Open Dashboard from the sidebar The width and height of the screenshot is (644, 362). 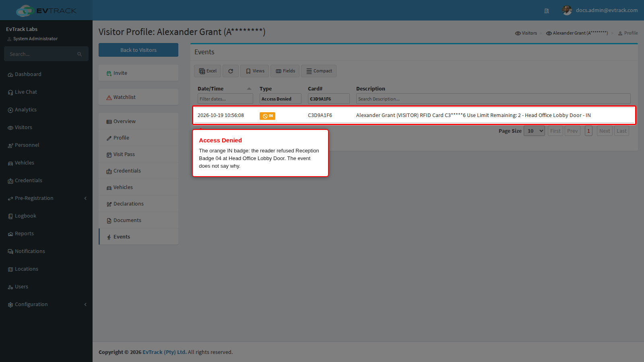tap(46, 74)
